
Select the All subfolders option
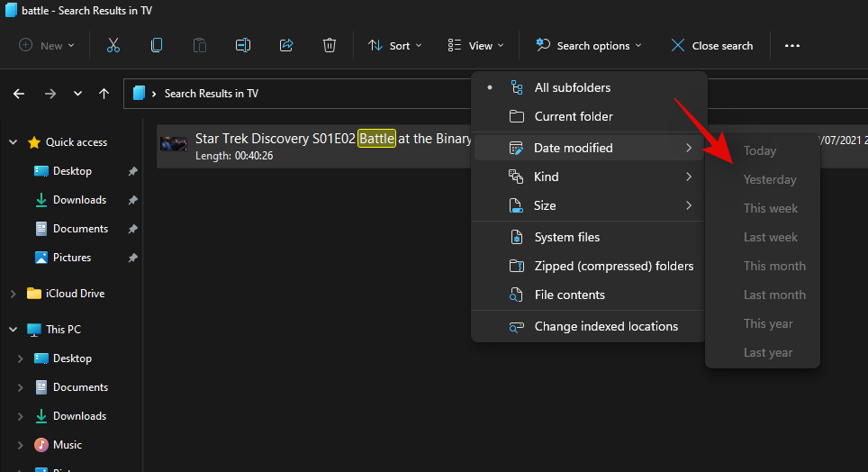(572, 87)
